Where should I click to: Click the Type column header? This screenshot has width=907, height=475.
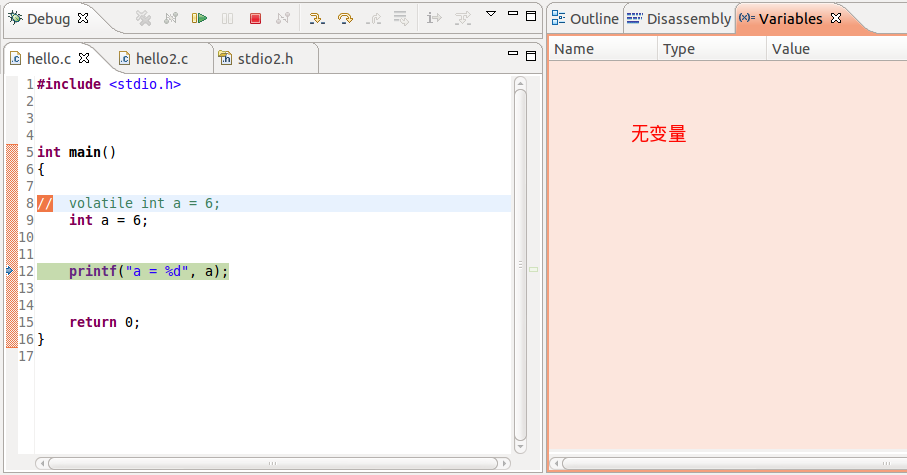tap(711, 49)
